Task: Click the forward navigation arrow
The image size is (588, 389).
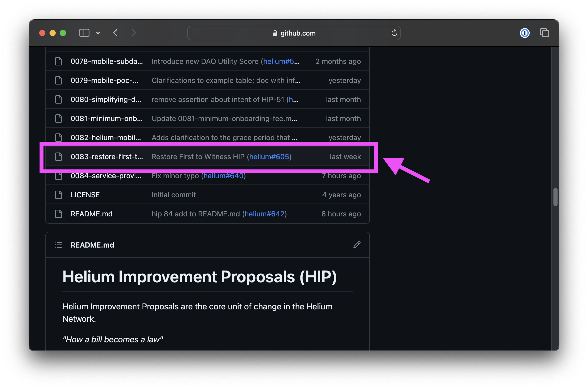Action: pyautogui.click(x=133, y=33)
